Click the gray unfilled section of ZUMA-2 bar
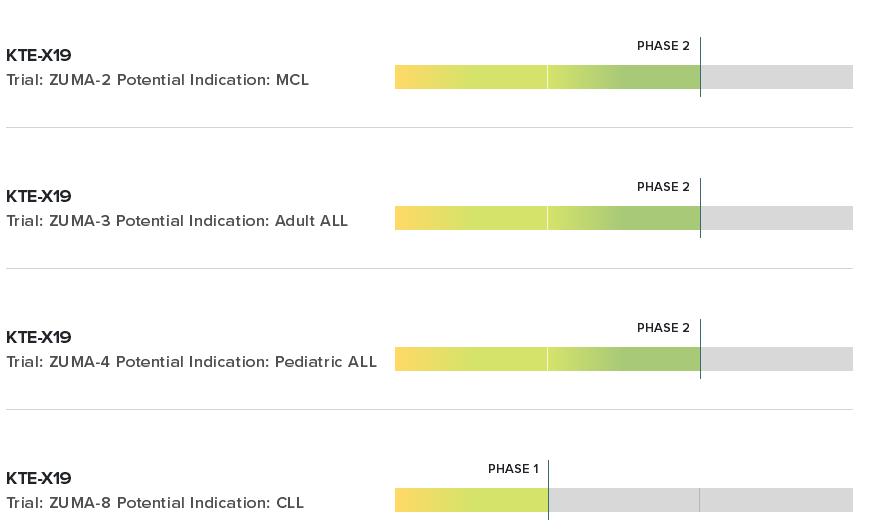 coord(776,77)
